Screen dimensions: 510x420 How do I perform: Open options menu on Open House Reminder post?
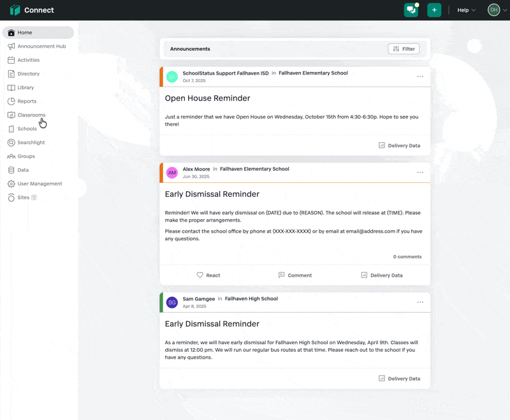(420, 76)
